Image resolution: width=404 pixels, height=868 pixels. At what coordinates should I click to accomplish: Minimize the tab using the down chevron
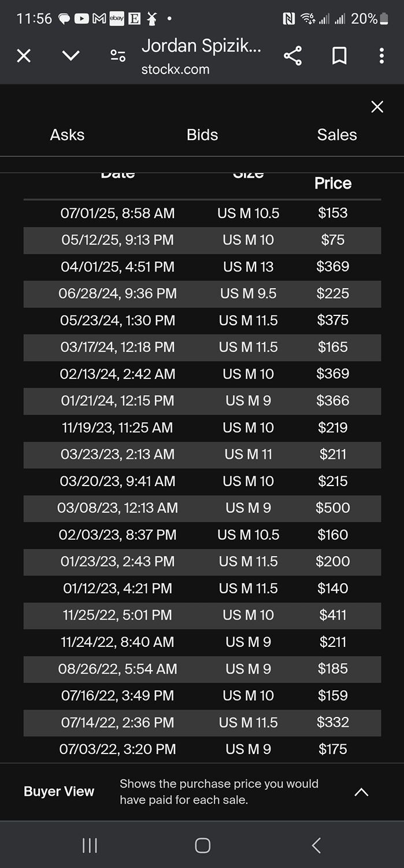coord(71,56)
